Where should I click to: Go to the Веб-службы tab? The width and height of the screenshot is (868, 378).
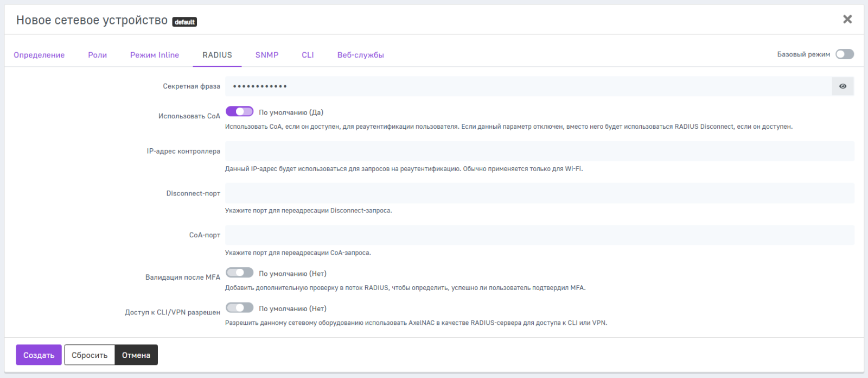[x=361, y=55]
